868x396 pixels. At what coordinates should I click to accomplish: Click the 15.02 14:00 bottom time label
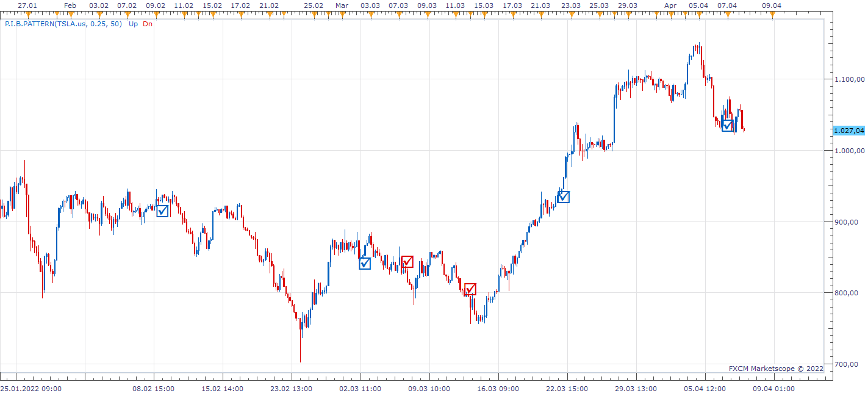coord(223,389)
